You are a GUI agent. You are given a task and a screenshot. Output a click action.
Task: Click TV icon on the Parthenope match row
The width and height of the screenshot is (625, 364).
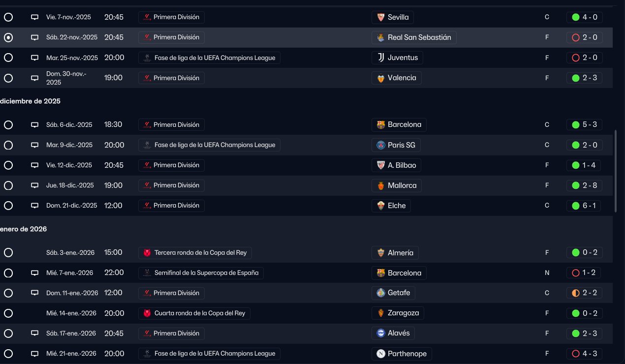click(34, 354)
